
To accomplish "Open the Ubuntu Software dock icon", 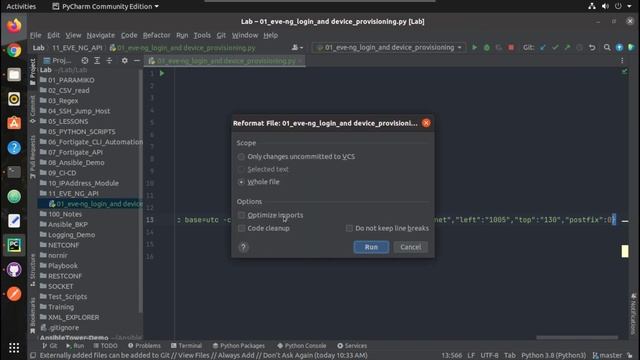I will click(14, 123).
